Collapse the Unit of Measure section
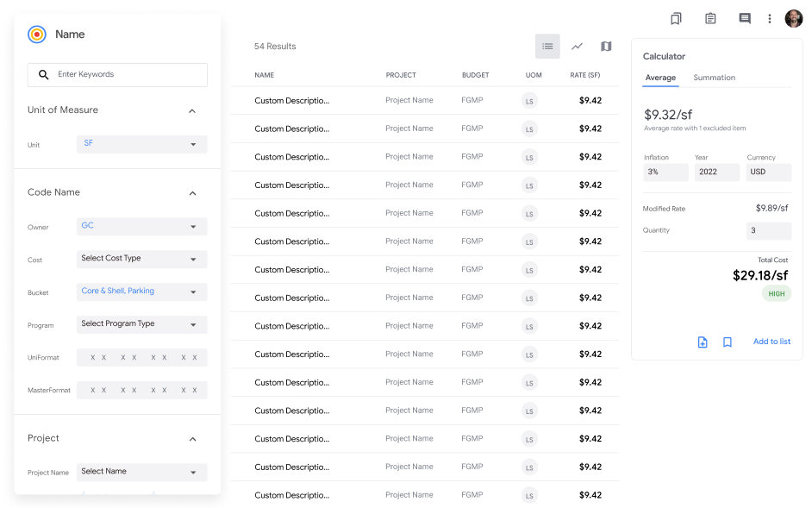812x508 pixels. pyautogui.click(x=192, y=111)
